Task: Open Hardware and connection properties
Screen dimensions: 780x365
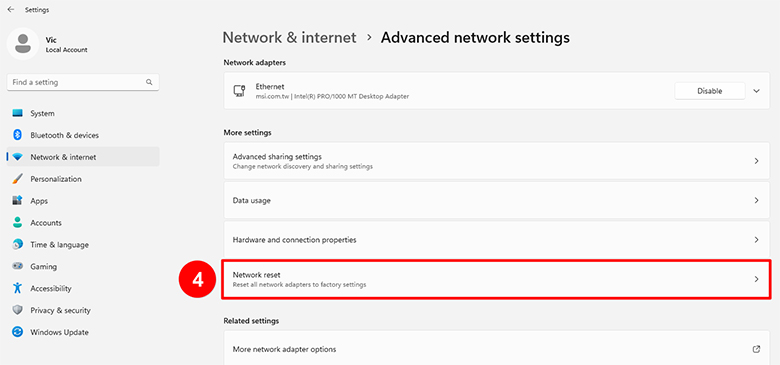Action: tap(496, 240)
